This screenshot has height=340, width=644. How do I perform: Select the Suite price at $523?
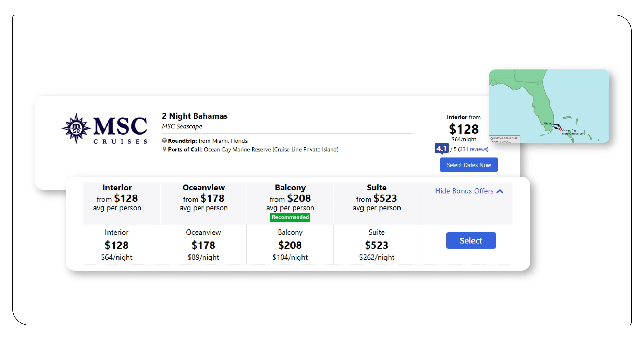(x=376, y=245)
